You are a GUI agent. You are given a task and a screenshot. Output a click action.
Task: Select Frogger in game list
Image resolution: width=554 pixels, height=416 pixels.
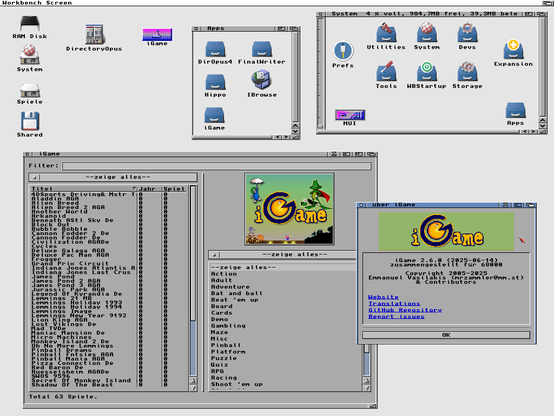[x=46, y=259]
